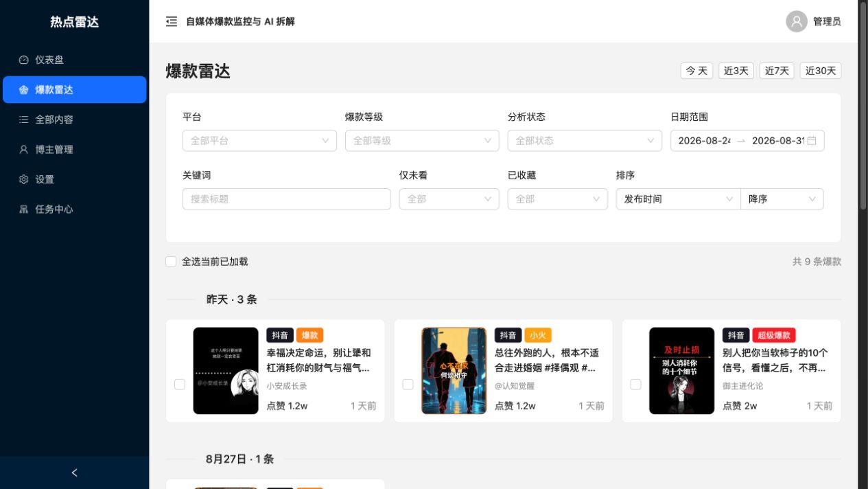Open the 总往外跑的人 video thumbnail
The height and width of the screenshot is (489, 868).
coord(454,371)
